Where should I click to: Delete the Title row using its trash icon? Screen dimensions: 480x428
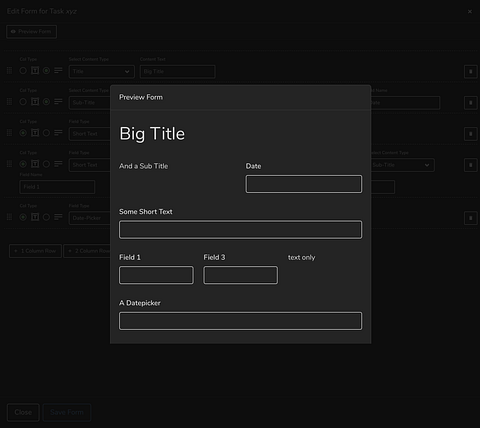pos(471,72)
